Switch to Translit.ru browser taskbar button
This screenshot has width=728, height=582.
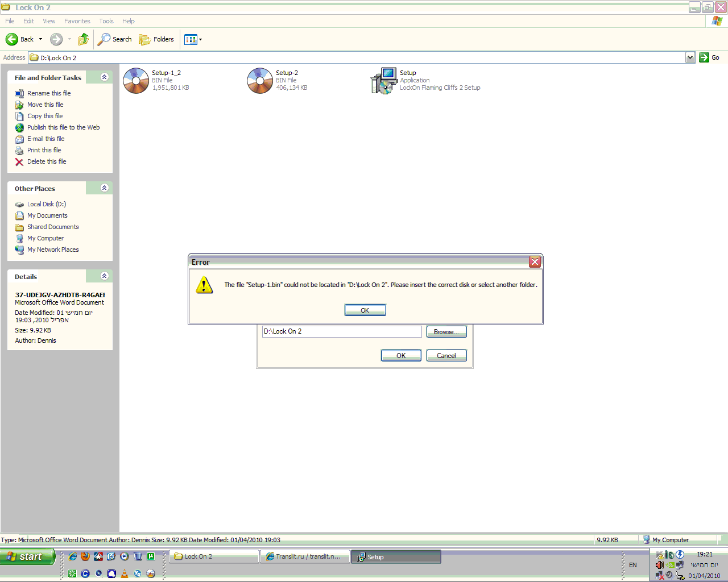[305, 556]
